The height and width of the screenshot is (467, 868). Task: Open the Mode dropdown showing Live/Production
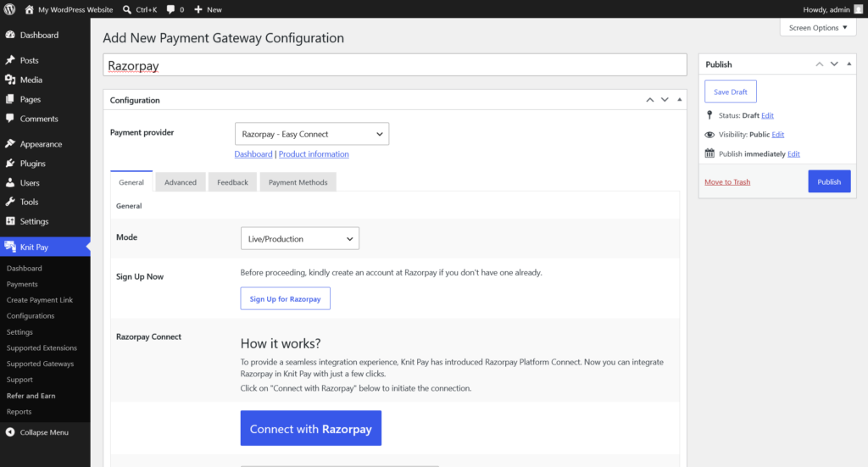pyautogui.click(x=299, y=238)
